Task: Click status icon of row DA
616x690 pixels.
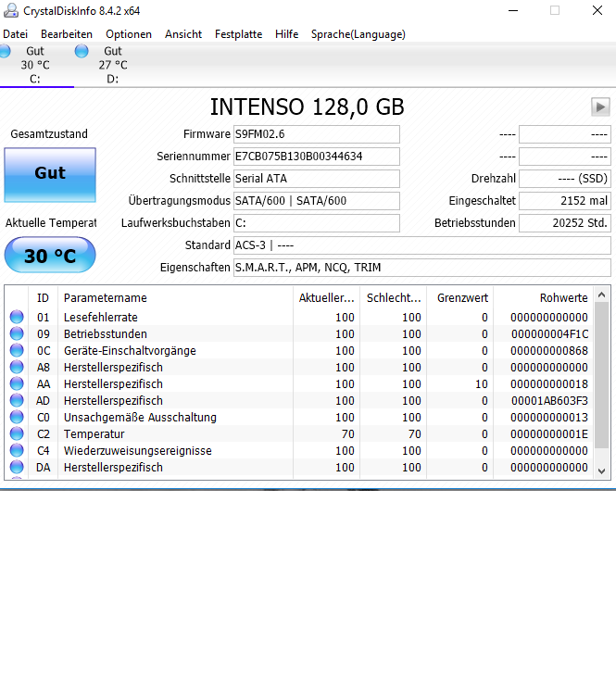Action: point(17,467)
